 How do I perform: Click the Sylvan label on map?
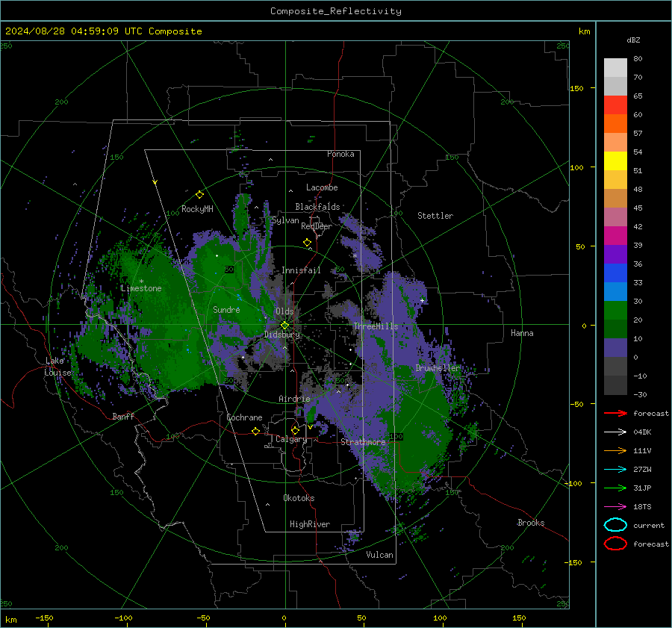(x=286, y=220)
